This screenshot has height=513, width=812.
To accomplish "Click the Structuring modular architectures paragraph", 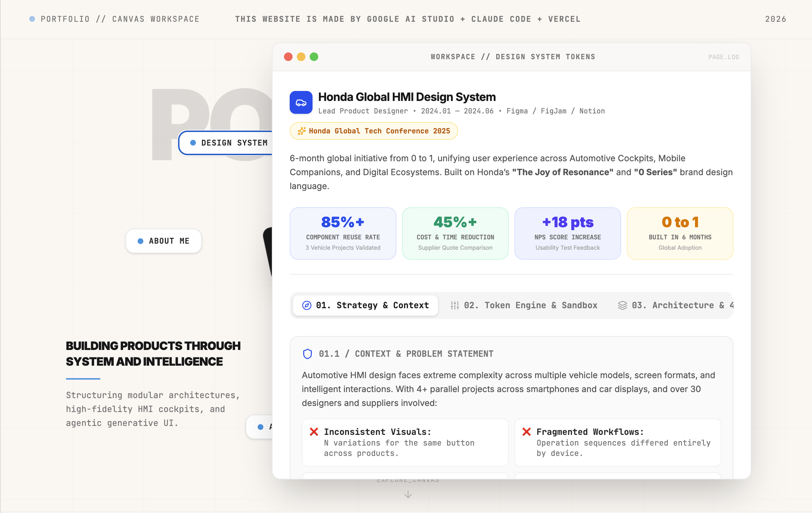I will pos(153,409).
